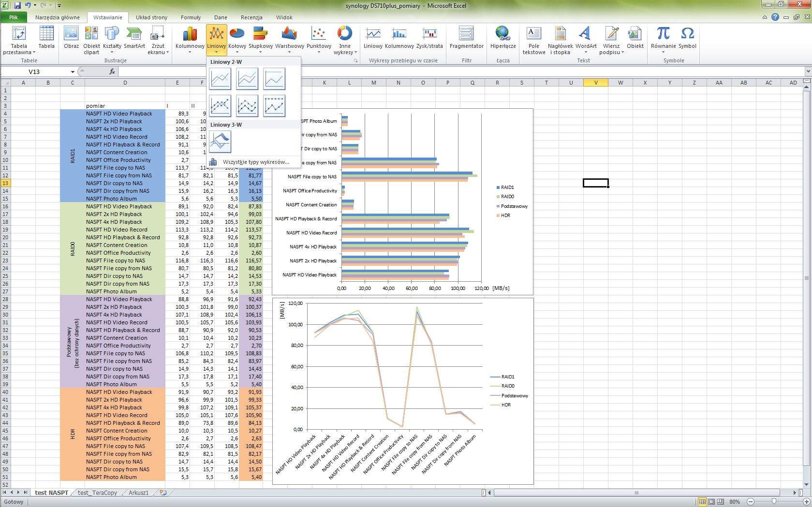The width and height of the screenshot is (812, 507).
Task: Add Nagłówek i stopka header and footer
Action: pos(560,40)
